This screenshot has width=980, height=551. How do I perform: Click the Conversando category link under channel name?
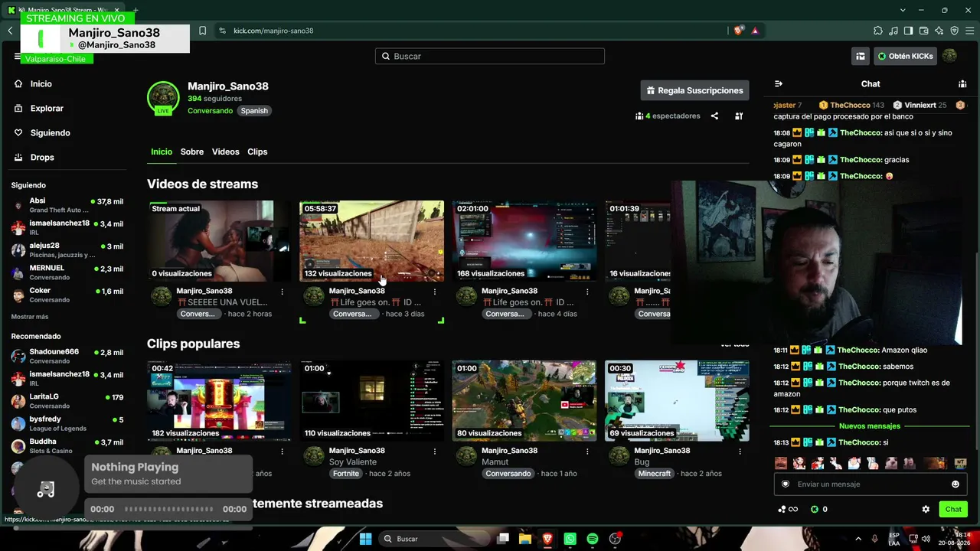(x=210, y=111)
